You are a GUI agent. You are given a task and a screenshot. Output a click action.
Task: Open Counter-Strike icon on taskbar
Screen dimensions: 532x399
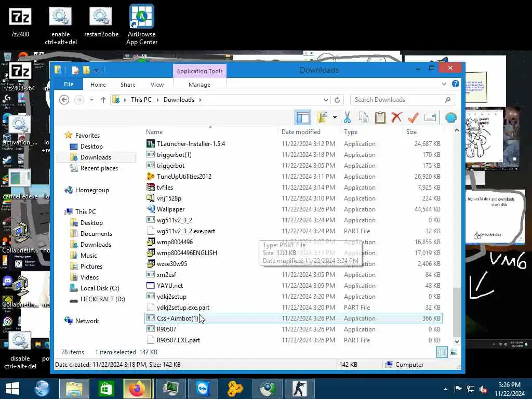[x=299, y=389]
